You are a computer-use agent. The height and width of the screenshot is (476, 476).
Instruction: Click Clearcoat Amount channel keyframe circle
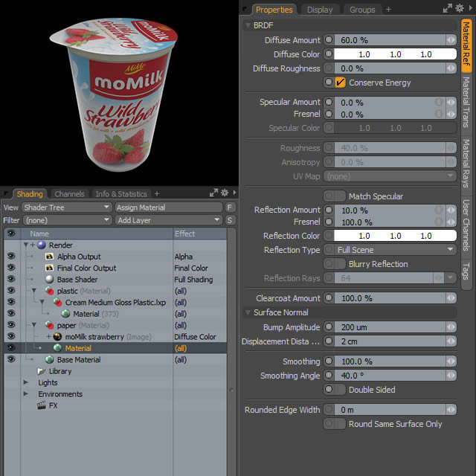[329, 297]
